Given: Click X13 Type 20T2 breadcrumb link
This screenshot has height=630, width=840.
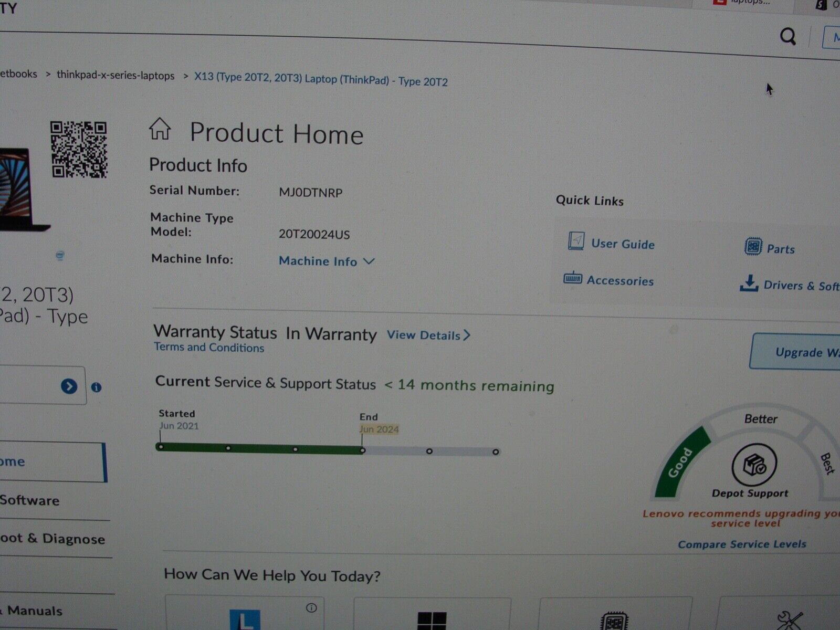Looking at the screenshot, I should coord(321,79).
